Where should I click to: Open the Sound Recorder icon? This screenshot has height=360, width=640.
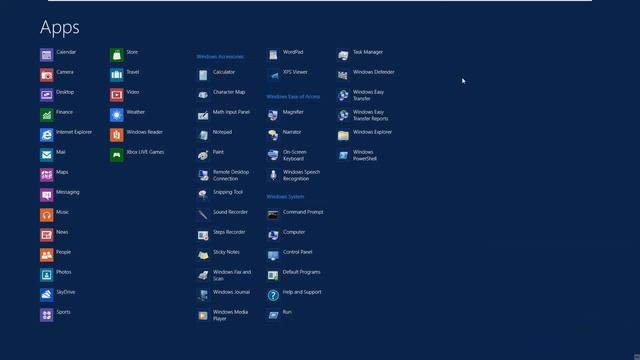[x=203, y=215]
